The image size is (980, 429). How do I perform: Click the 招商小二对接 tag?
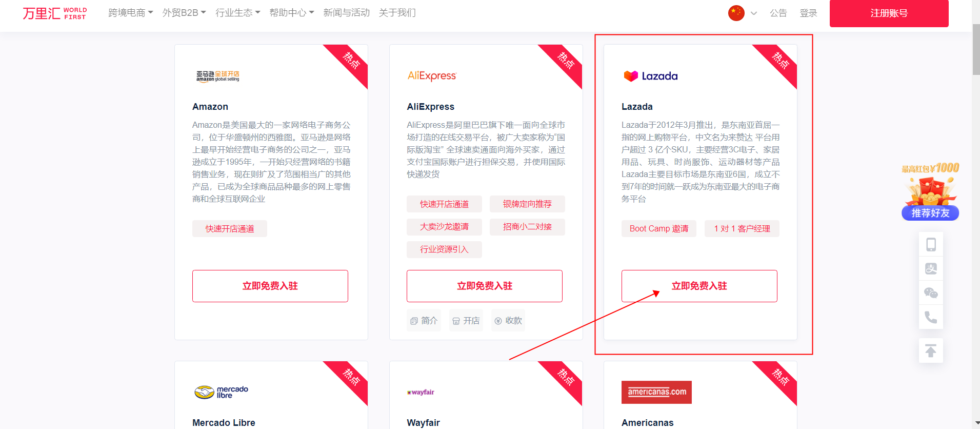[527, 227]
